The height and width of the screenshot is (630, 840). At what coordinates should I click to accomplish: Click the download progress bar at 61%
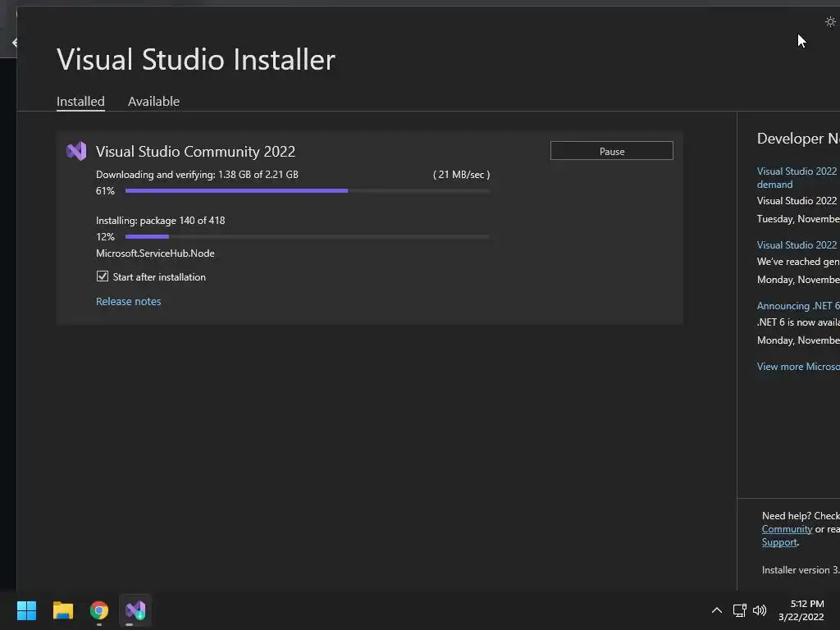point(308,190)
